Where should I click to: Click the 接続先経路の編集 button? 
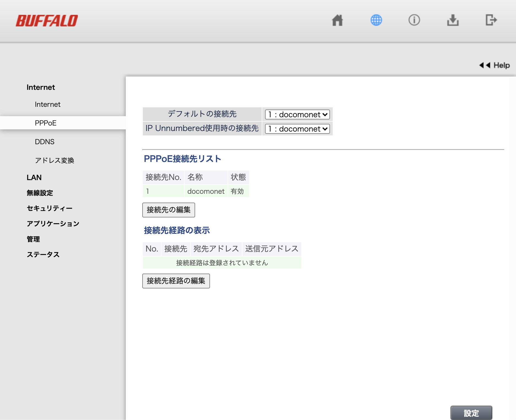click(x=176, y=281)
